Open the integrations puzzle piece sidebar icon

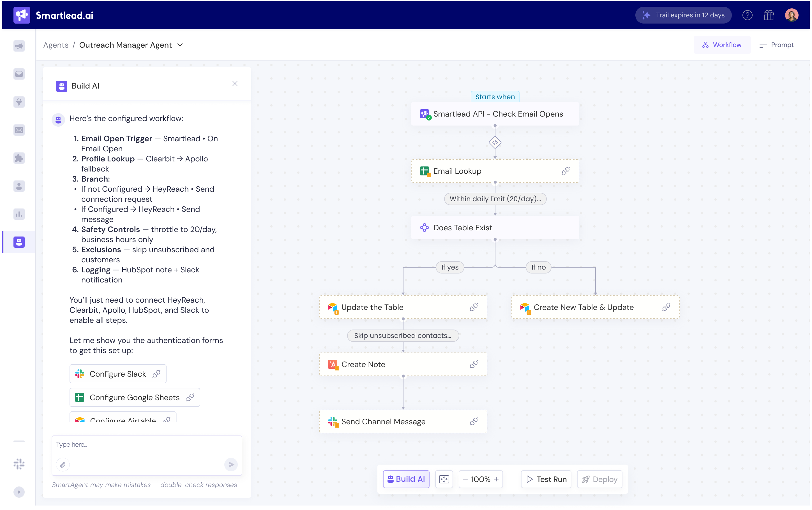(19, 158)
